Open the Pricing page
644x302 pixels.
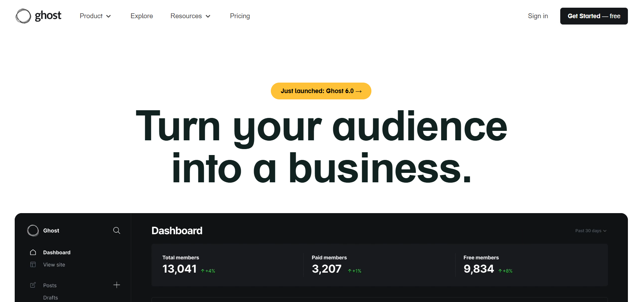point(240,16)
